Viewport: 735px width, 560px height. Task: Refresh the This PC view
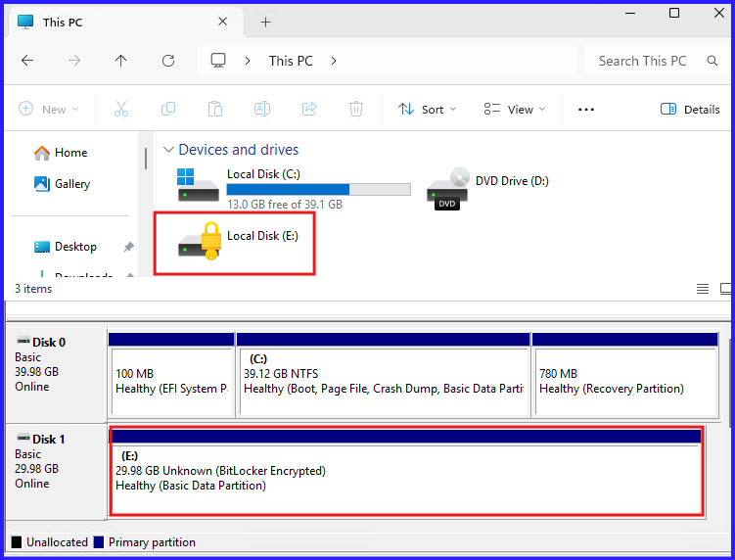pyautogui.click(x=167, y=61)
